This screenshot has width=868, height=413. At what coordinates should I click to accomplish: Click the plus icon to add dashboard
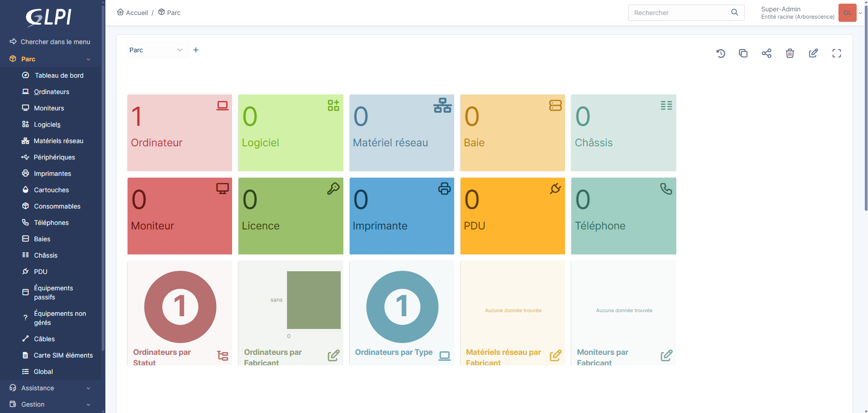196,50
